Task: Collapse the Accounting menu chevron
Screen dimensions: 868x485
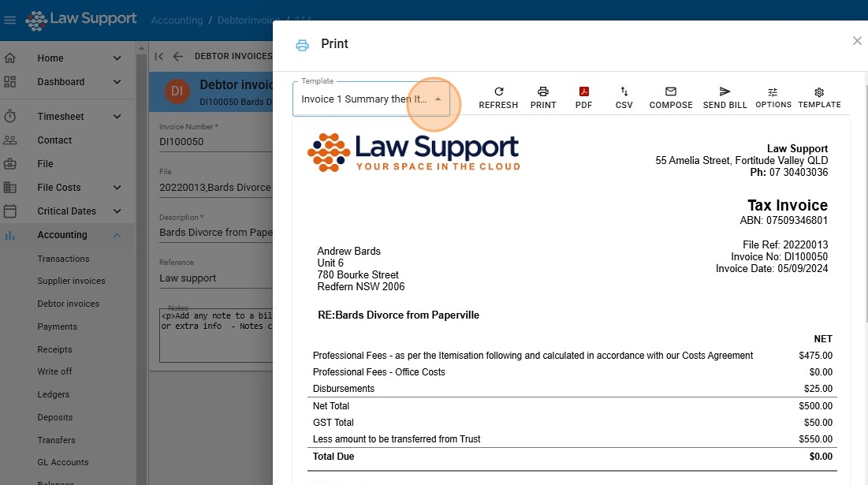Action: click(117, 235)
